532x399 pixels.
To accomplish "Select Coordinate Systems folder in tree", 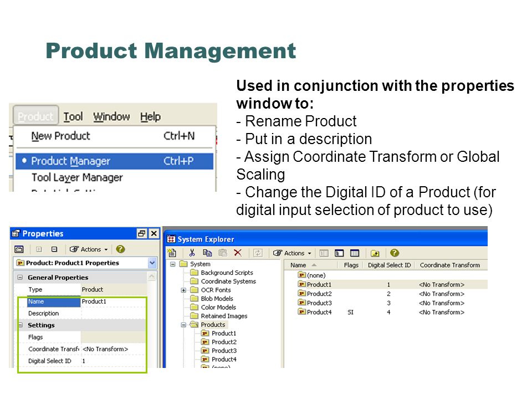I will point(228,282).
